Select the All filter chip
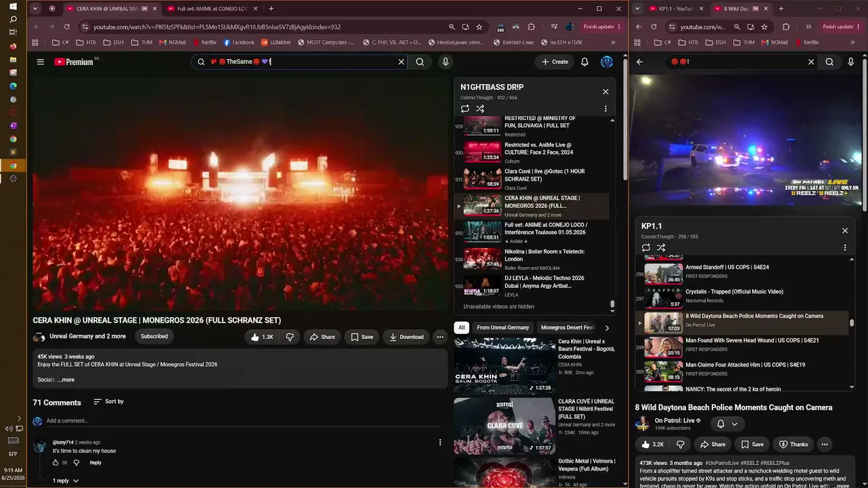Viewport: 868px width, 488px height. (x=461, y=328)
